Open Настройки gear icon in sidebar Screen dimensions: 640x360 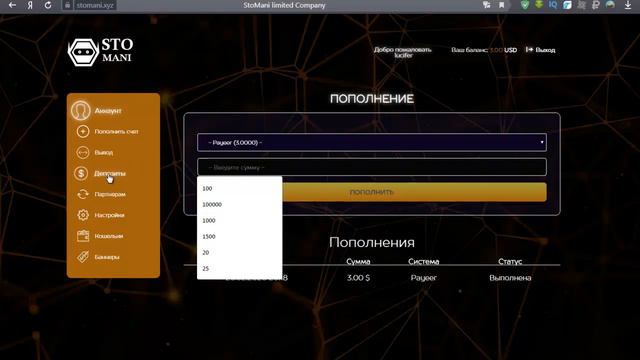(x=83, y=215)
